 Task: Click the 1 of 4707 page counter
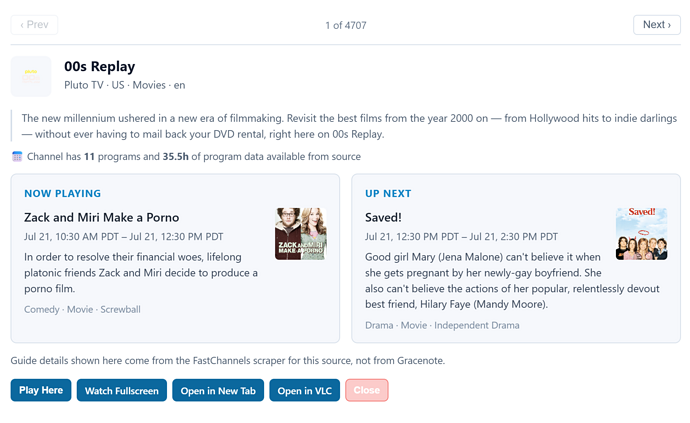[x=346, y=26]
